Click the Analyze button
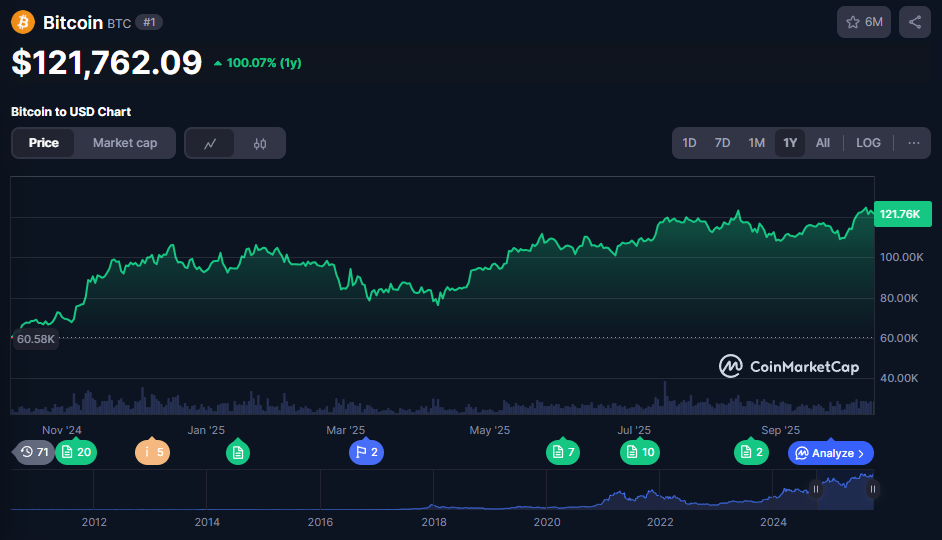942x540 pixels. tap(831, 453)
